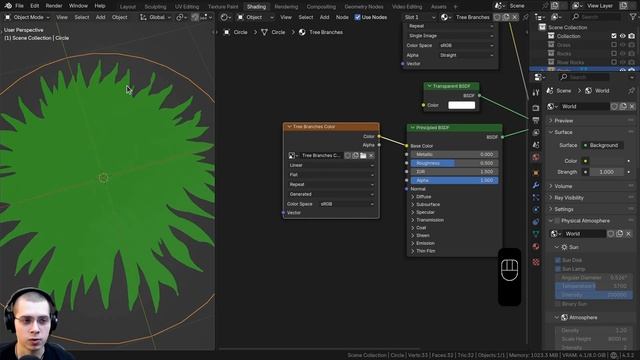Screen dimensions: 640x360
Task: Open the Generated source dropdown in image node
Action: coord(331,194)
